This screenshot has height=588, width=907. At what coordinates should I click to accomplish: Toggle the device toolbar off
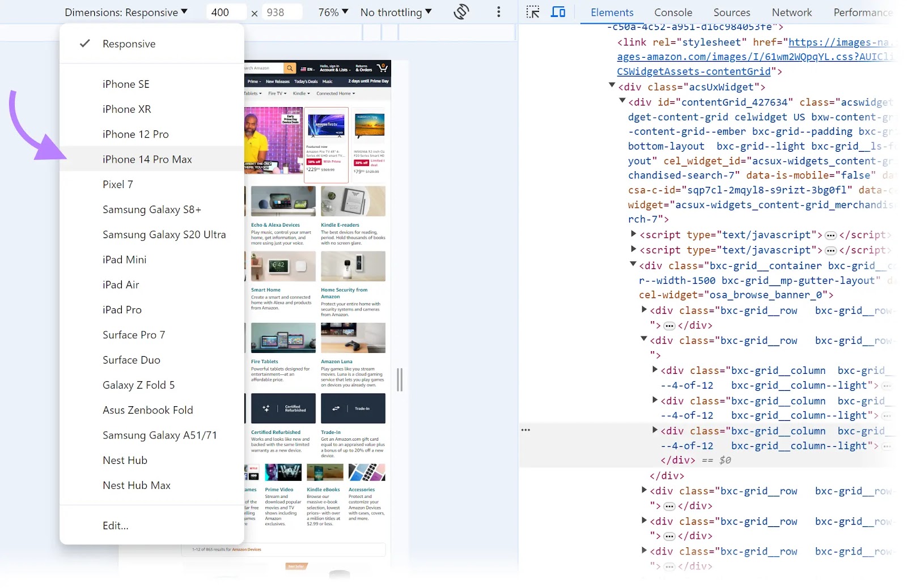(558, 12)
